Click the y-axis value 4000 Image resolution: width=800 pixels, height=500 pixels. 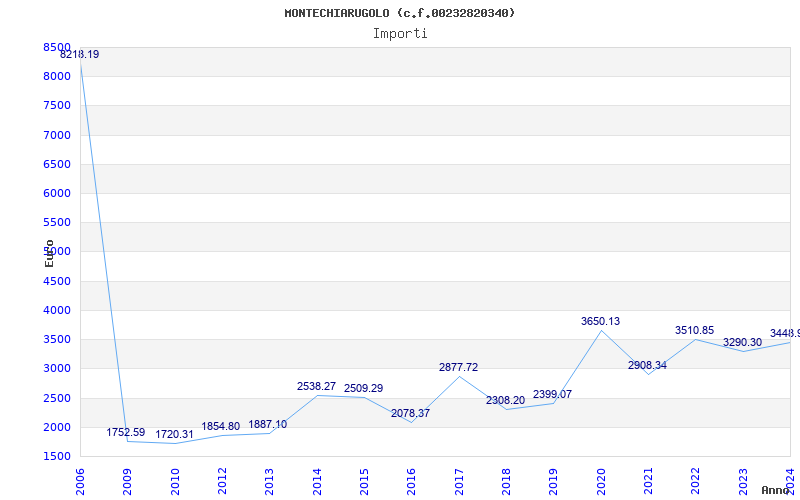coord(57,310)
